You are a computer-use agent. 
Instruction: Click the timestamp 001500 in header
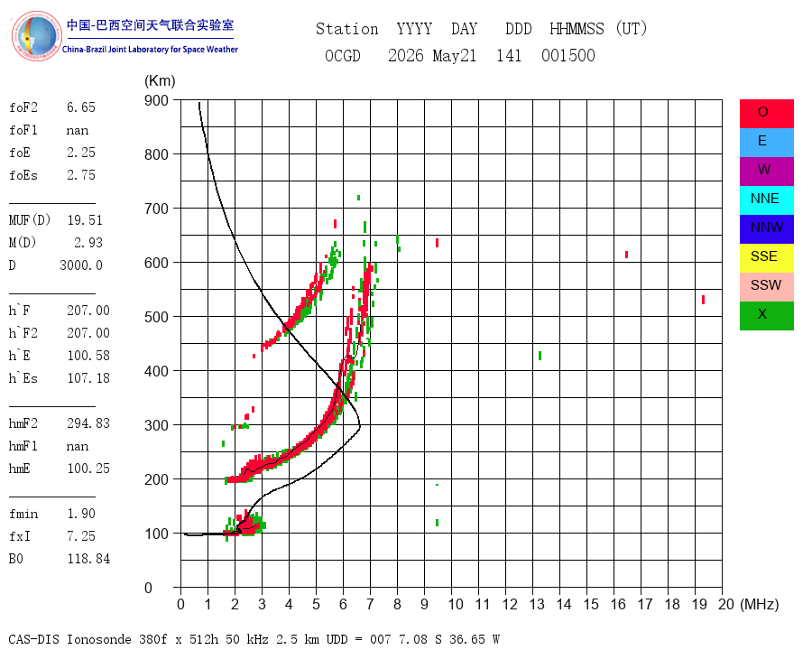tap(568, 55)
